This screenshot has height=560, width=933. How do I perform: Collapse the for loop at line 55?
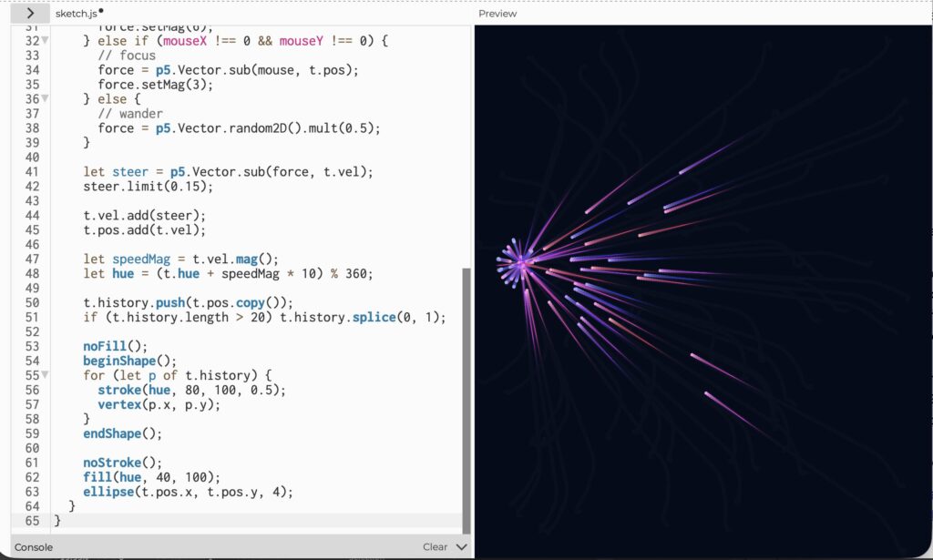(46, 375)
